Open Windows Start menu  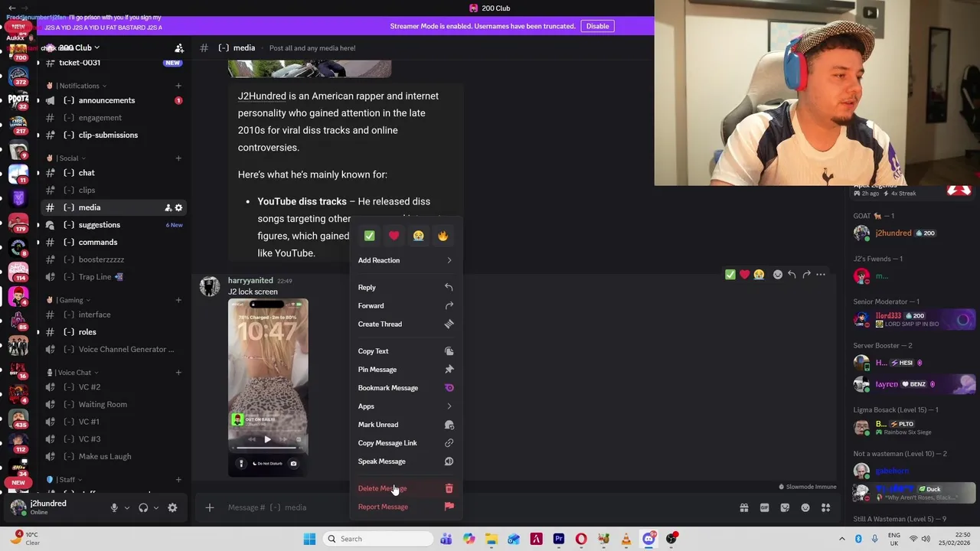309,539
